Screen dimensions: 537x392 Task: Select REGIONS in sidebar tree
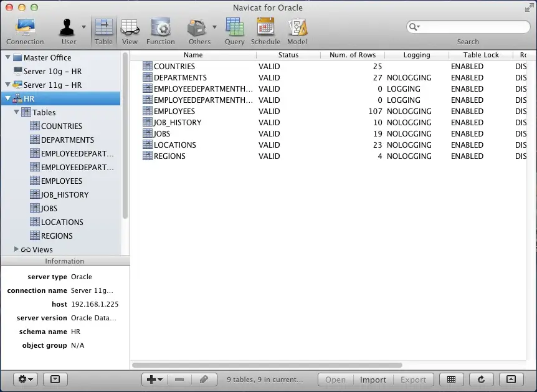point(57,236)
